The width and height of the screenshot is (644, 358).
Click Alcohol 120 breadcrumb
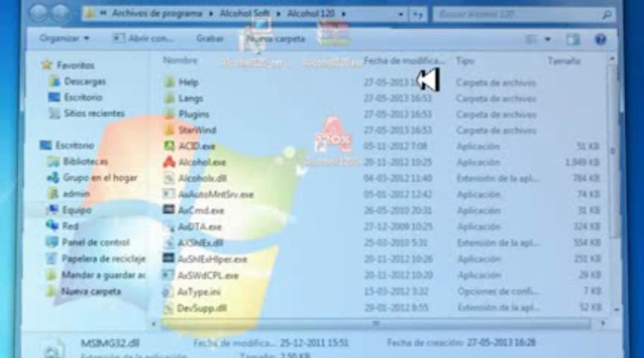click(x=311, y=14)
